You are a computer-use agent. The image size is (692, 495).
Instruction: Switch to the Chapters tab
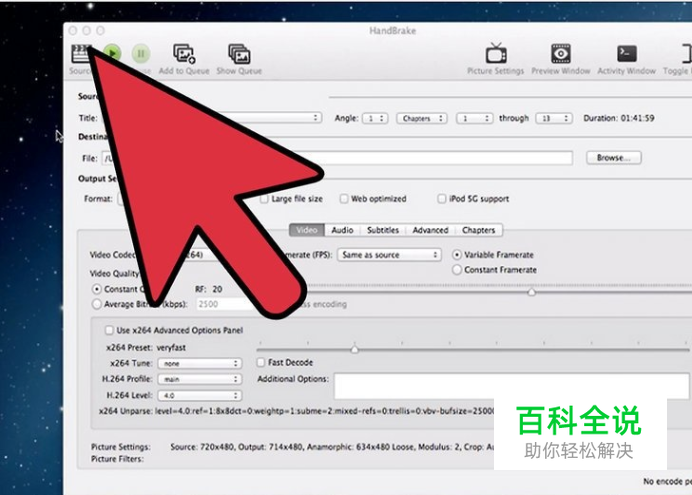point(478,230)
